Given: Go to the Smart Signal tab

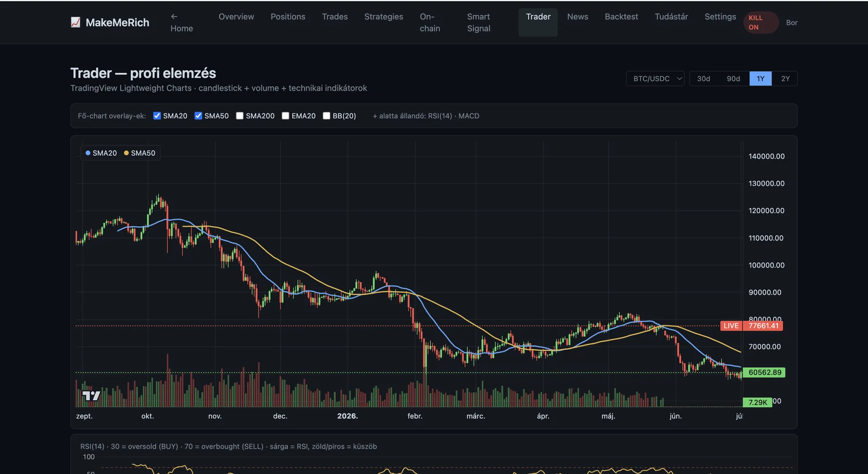Looking at the screenshot, I should click(479, 22).
